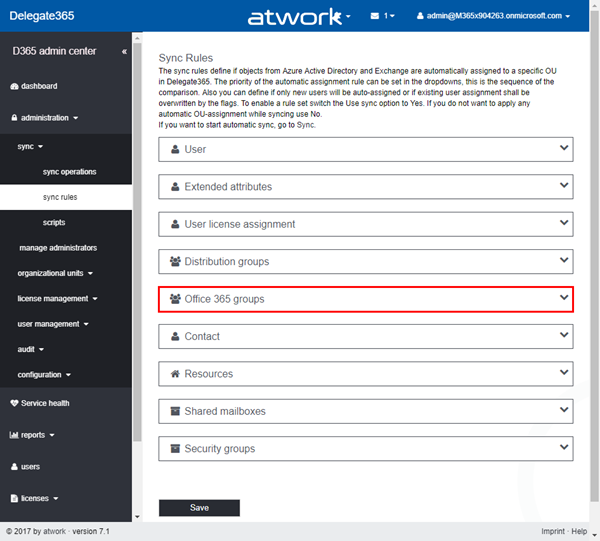Open the Imprint footer link
The height and width of the screenshot is (541, 600).
point(553,531)
